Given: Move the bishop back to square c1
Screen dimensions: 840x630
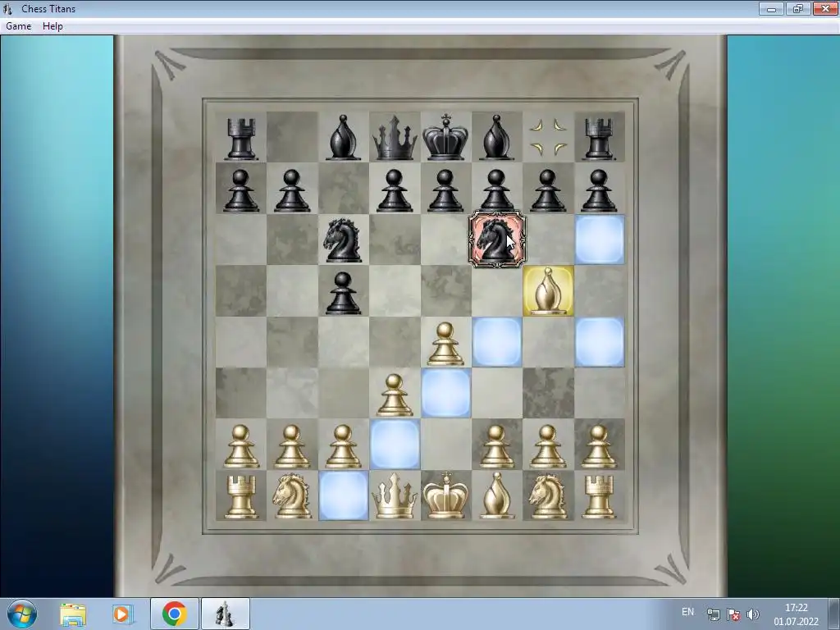Looking at the screenshot, I should tap(344, 495).
